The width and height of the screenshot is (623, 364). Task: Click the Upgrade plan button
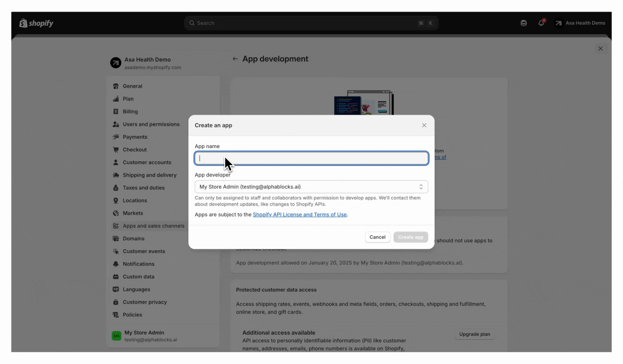tap(474, 334)
